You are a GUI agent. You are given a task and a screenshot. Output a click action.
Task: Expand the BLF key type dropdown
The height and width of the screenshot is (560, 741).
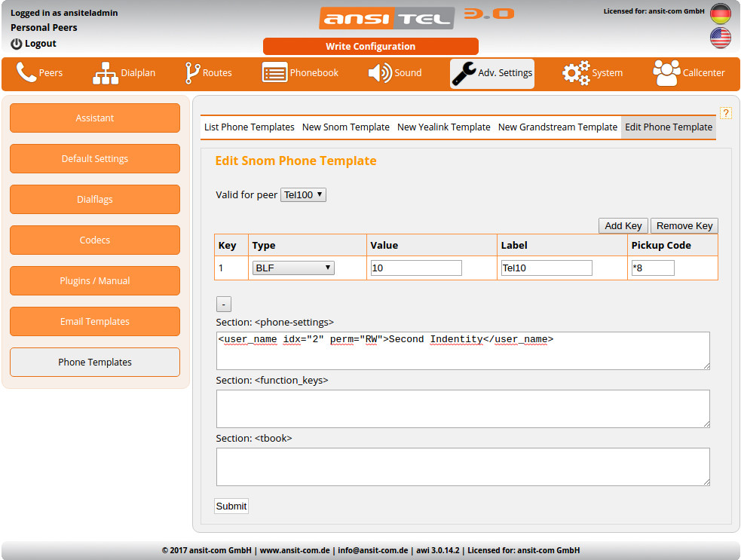(x=293, y=268)
